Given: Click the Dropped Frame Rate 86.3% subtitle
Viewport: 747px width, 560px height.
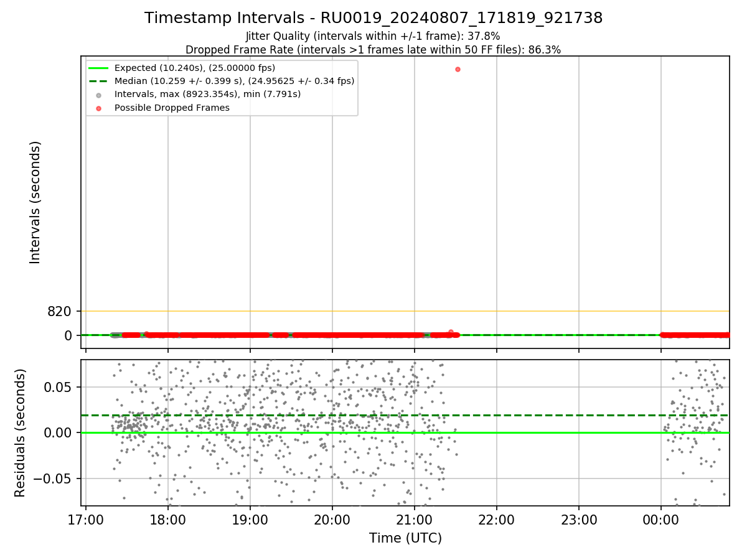Looking at the screenshot, I should [x=373, y=50].
